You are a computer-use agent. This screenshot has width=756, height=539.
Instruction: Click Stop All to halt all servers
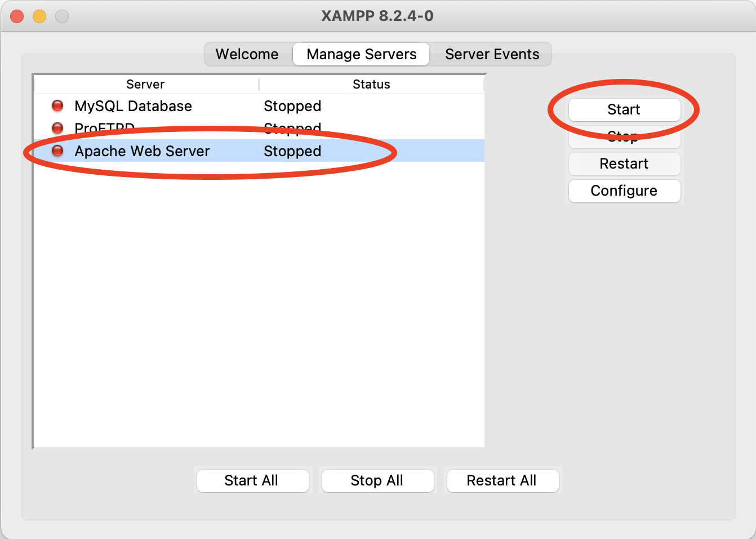click(377, 480)
